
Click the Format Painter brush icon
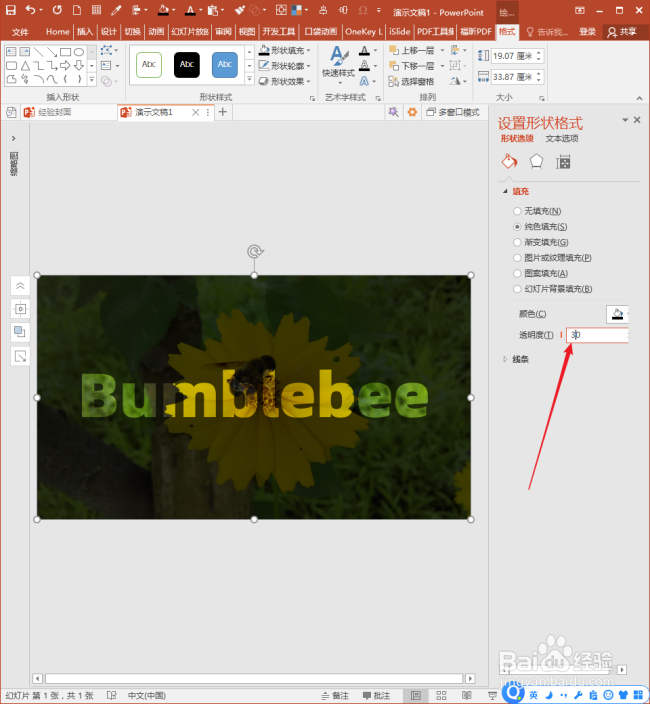(240, 10)
